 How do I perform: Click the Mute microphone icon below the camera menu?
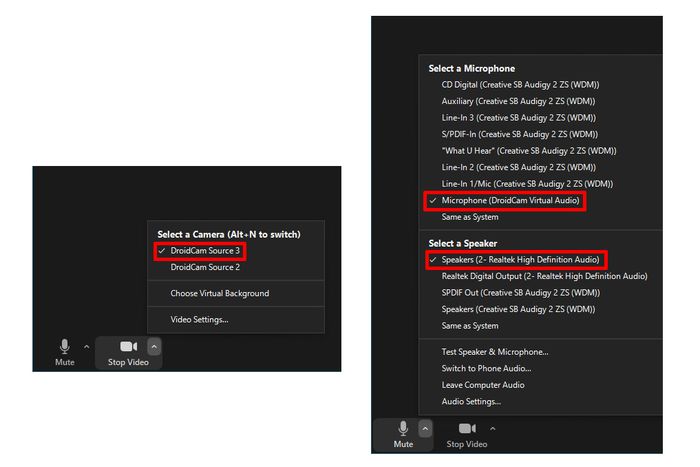[65, 346]
